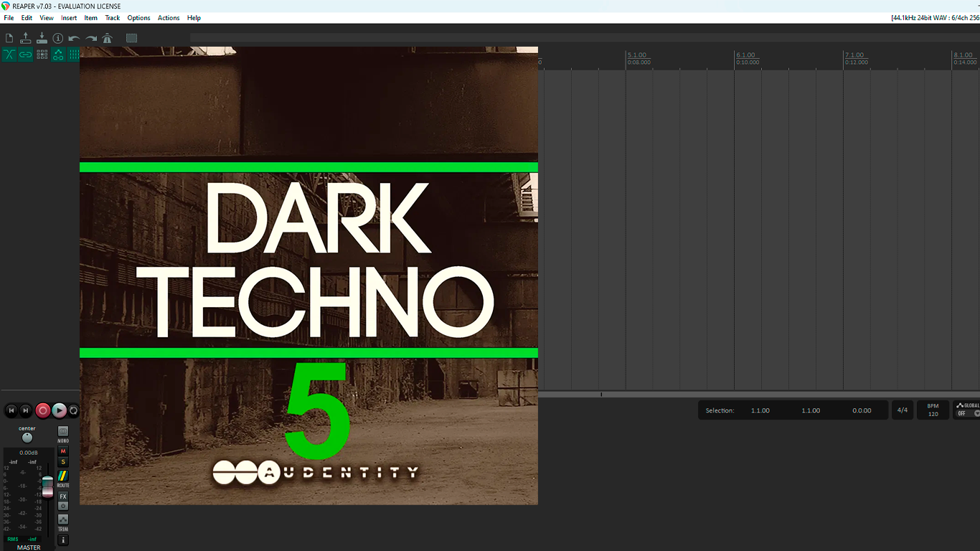Toggle master FX bypass power button

(63, 506)
